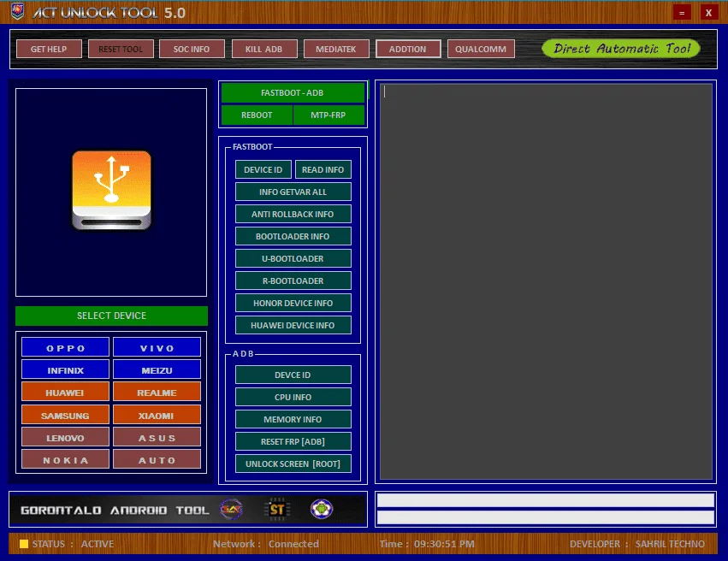728x561 pixels.
Task: Click the ST chip logo icon
Action: 277,510
